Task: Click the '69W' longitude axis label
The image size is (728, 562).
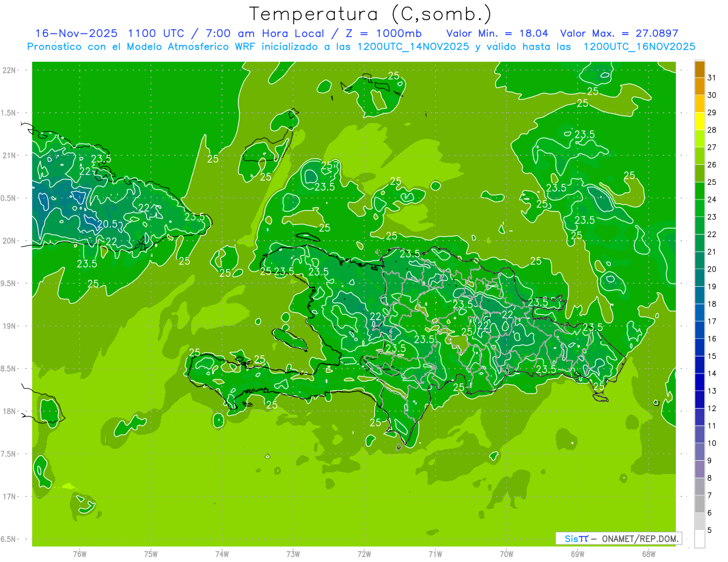Action: (578, 554)
